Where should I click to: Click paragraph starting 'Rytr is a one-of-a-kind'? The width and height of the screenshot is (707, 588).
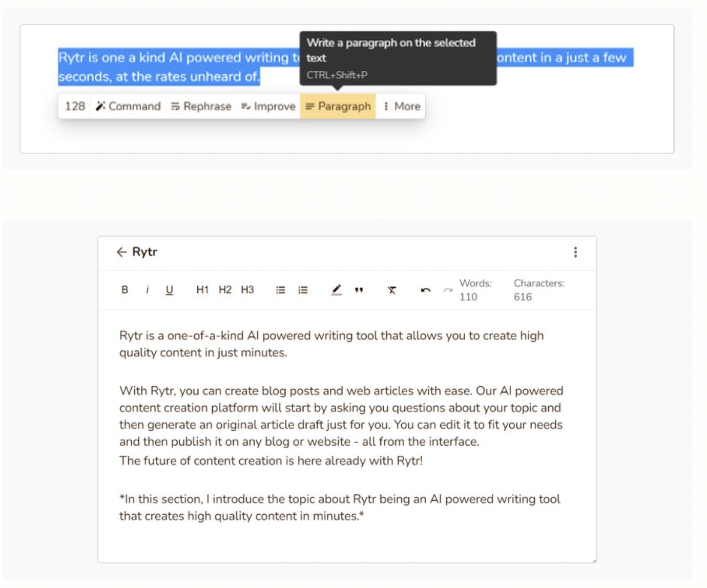[331, 344]
